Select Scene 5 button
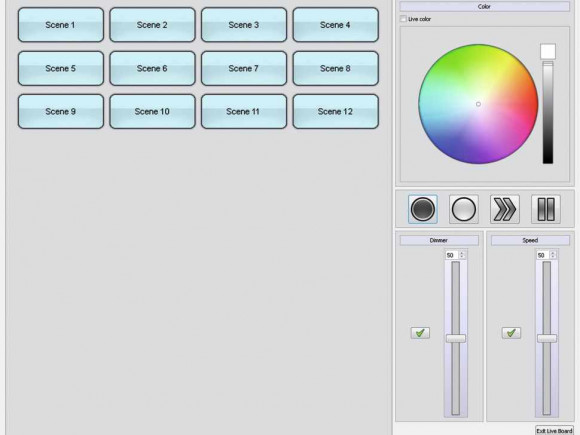The width and height of the screenshot is (580, 435). pos(61,68)
